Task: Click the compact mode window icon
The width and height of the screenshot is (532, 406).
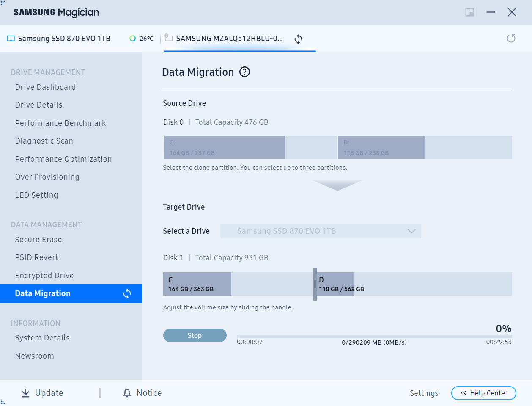Action: [x=469, y=12]
